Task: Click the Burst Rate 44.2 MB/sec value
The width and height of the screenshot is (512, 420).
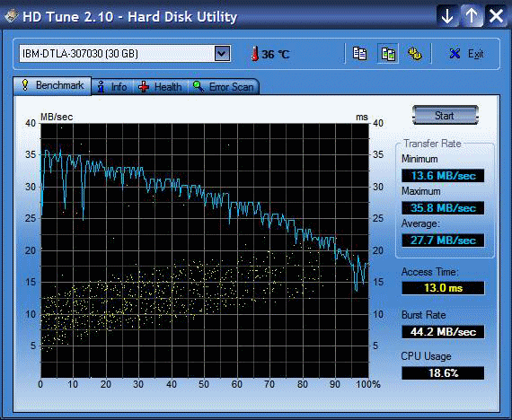Action: [x=443, y=331]
